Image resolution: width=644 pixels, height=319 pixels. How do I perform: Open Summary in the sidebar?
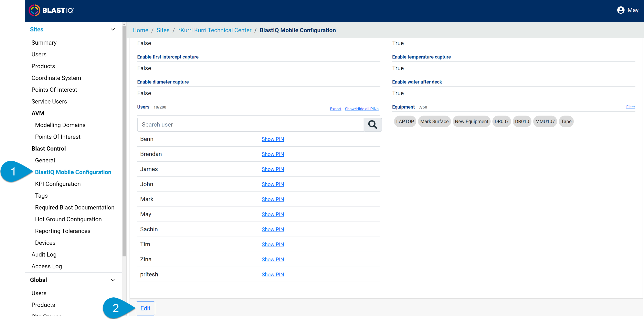(x=44, y=43)
